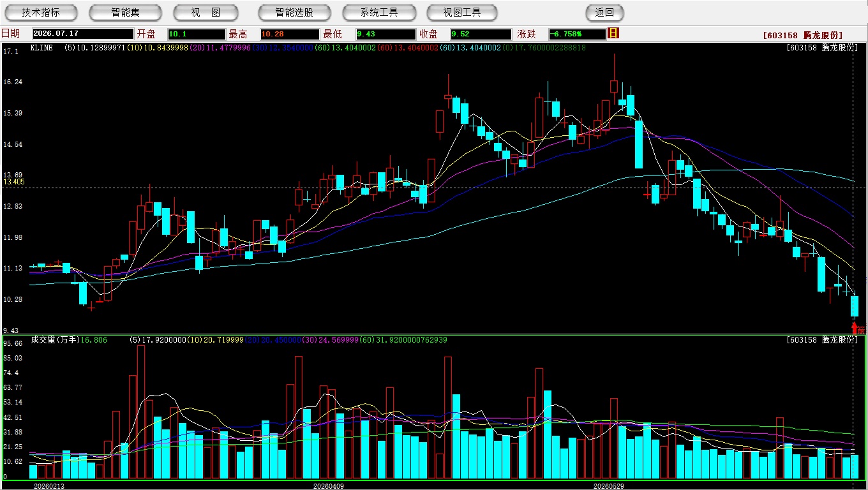Select the 智能选股 button
The image size is (868, 490).
point(294,13)
